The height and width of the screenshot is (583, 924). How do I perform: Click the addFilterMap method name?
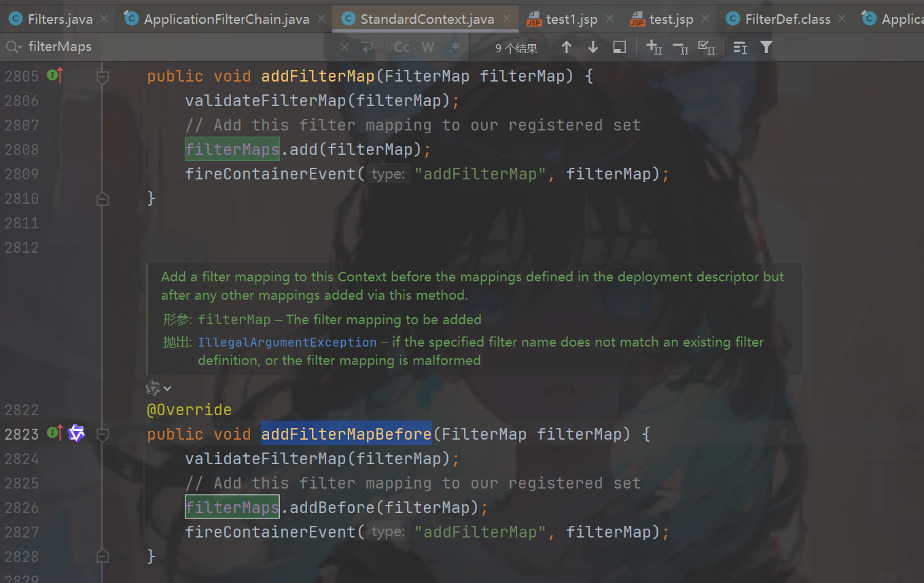point(318,76)
